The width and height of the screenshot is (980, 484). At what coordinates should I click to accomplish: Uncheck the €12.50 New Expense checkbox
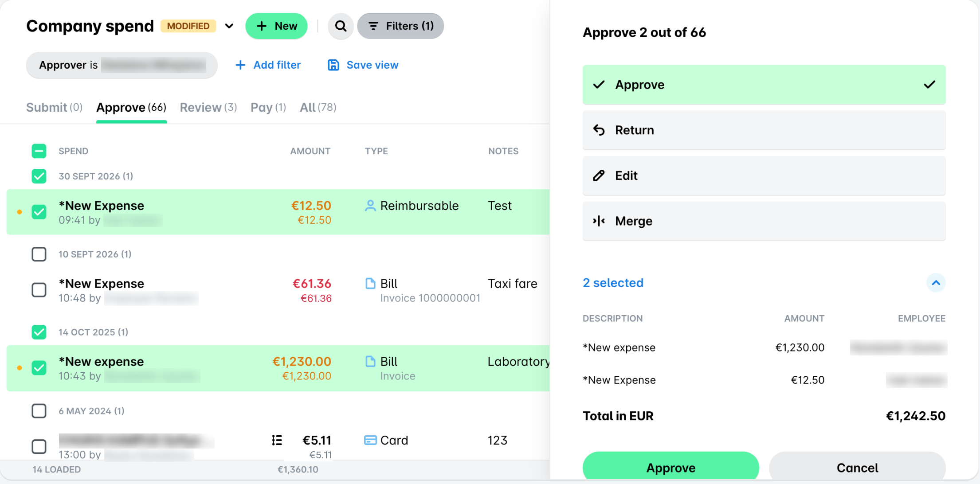click(39, 212)
